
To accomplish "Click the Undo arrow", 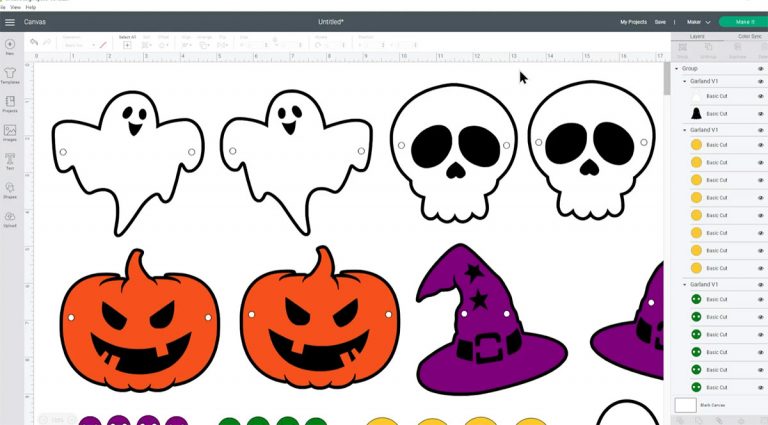I will 34,43.
